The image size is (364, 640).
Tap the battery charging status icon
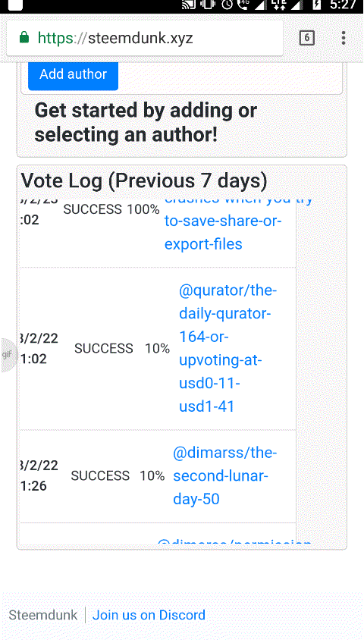(316, 5)
